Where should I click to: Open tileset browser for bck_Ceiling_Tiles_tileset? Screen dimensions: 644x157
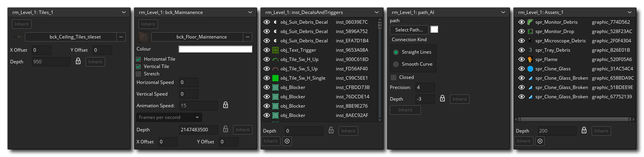(x=121, y=37)
